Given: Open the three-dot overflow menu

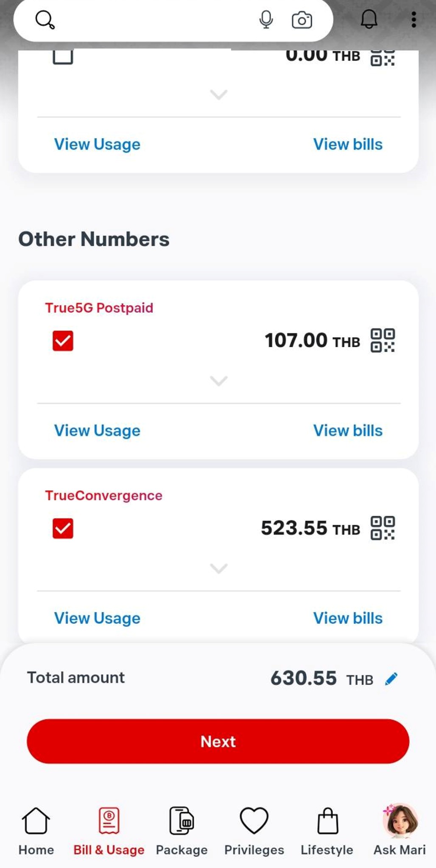Looking at the screenshot, I should coord(414,19).
